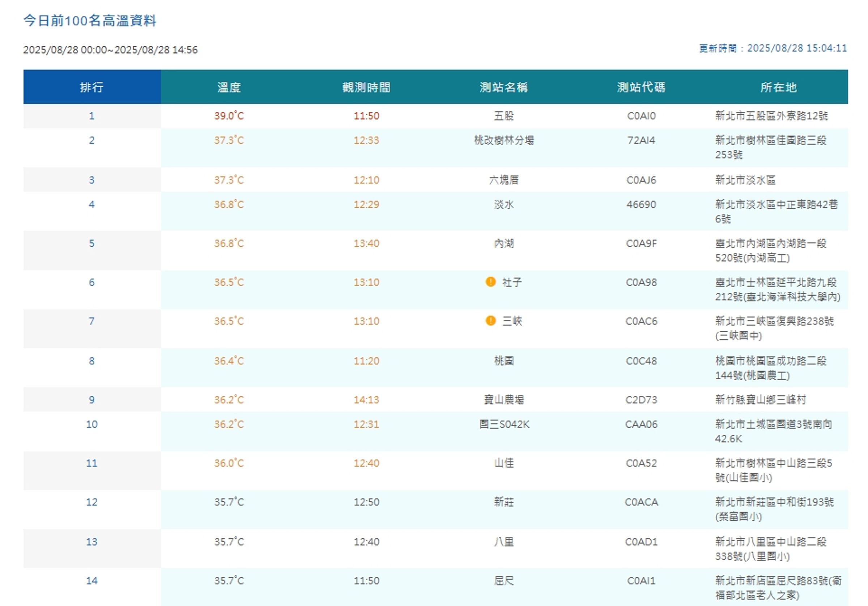Viewport: 868px width, 606px height.
Task: Click the date range text ending 14:56
Action: [x=110, y=50]
